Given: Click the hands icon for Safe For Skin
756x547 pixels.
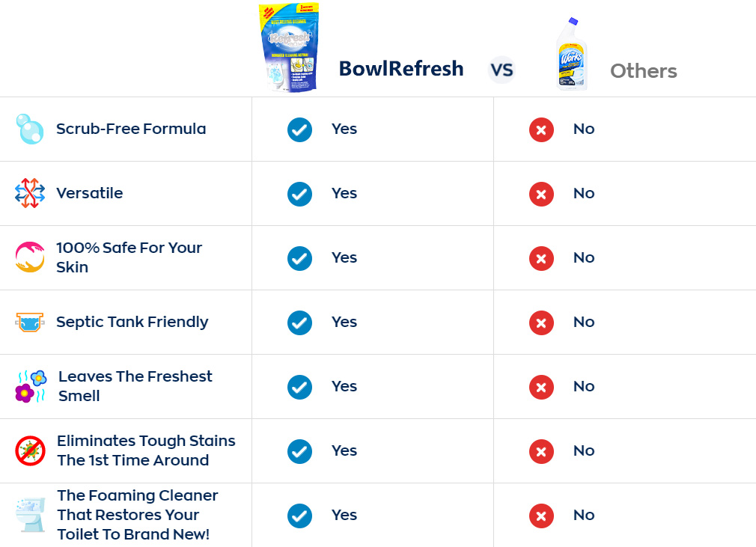Looking at the screenshot, I should click(30, 257).
